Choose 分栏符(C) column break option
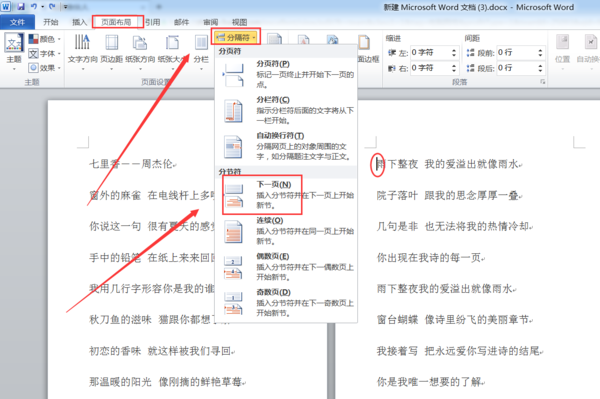600x399 pixels. [286, 110]
